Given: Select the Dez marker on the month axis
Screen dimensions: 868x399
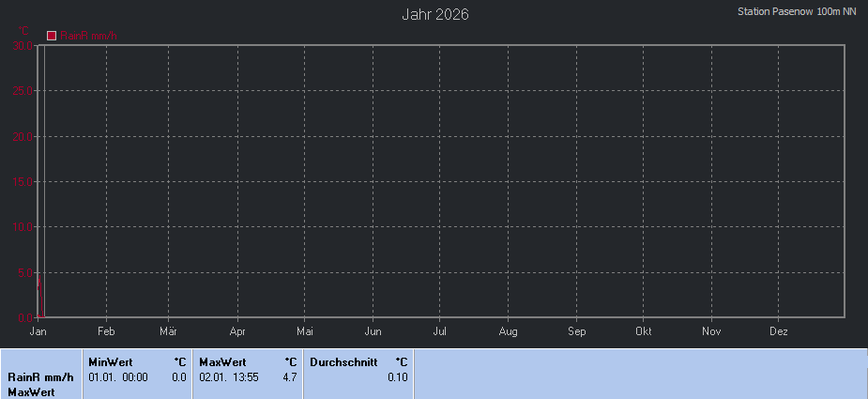Looking at the screenshot, I should pos(778,331).
